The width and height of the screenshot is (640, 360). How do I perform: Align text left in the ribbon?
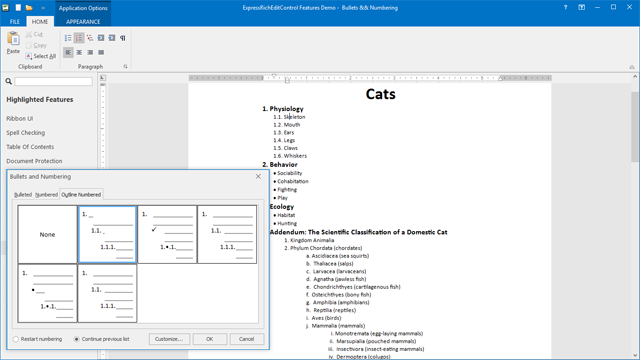coord(68,52)
